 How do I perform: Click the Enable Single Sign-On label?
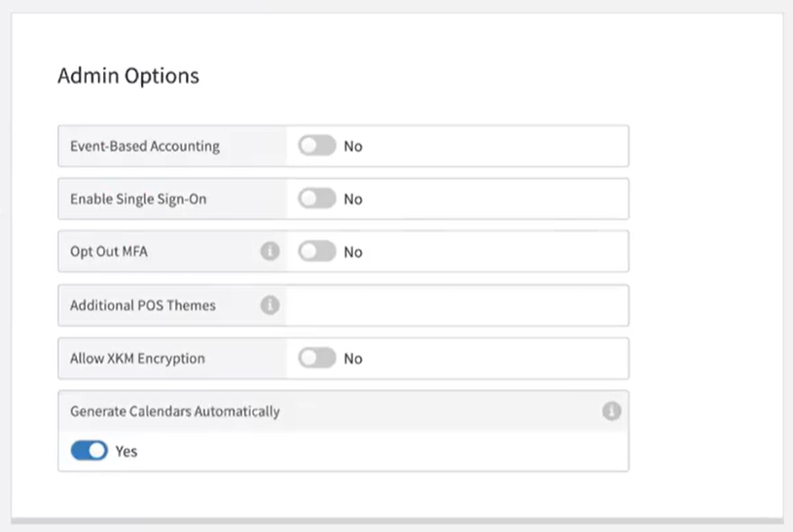[x=138, y=198]
